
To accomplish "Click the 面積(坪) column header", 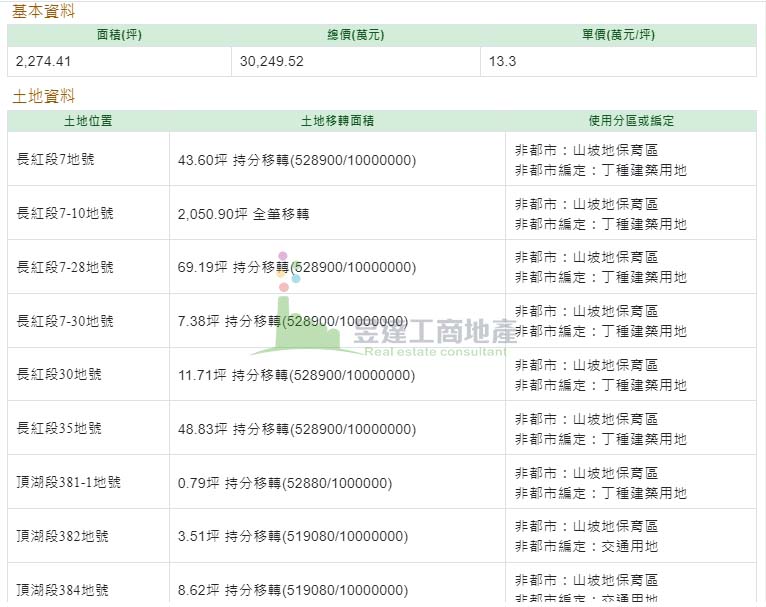I will tap(119, 35).
